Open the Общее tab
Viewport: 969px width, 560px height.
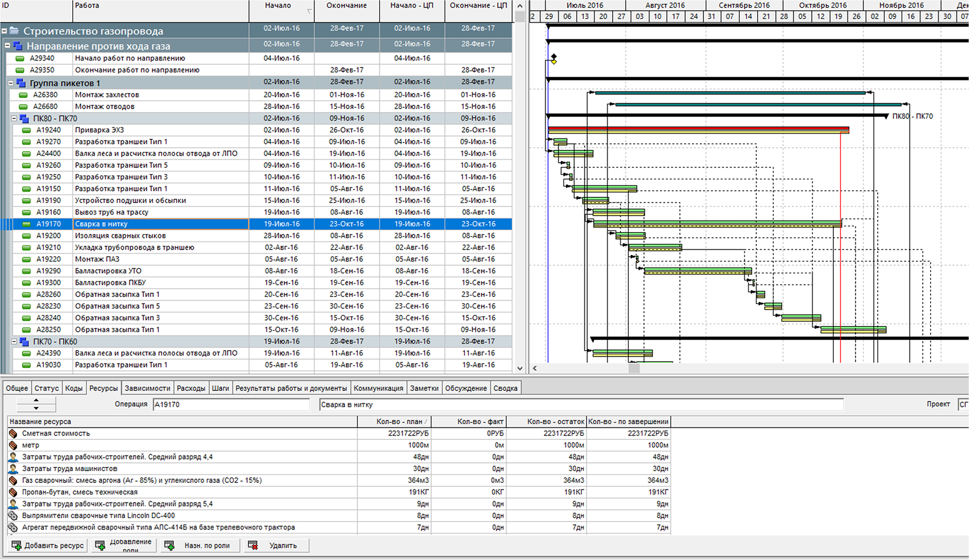(17, 388)
